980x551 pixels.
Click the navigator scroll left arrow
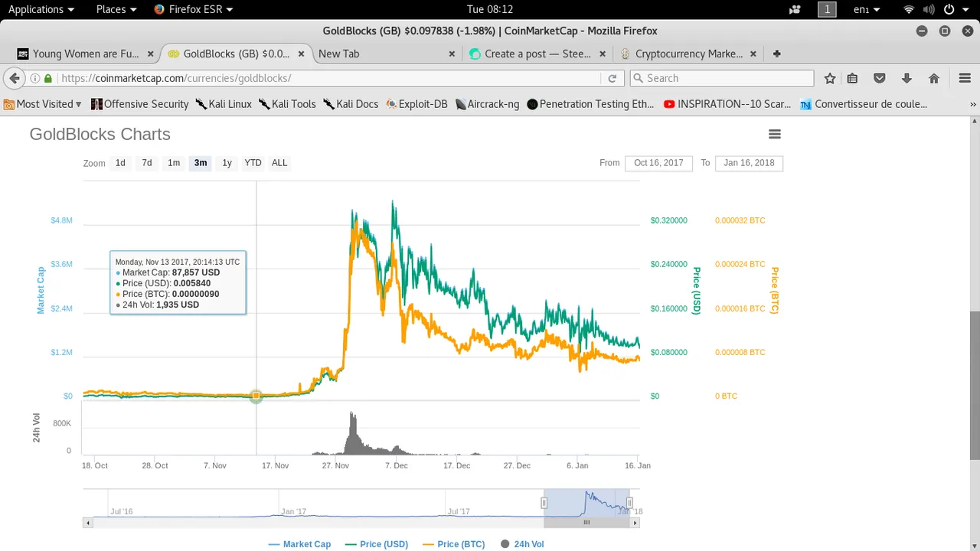tap(88, 523)
